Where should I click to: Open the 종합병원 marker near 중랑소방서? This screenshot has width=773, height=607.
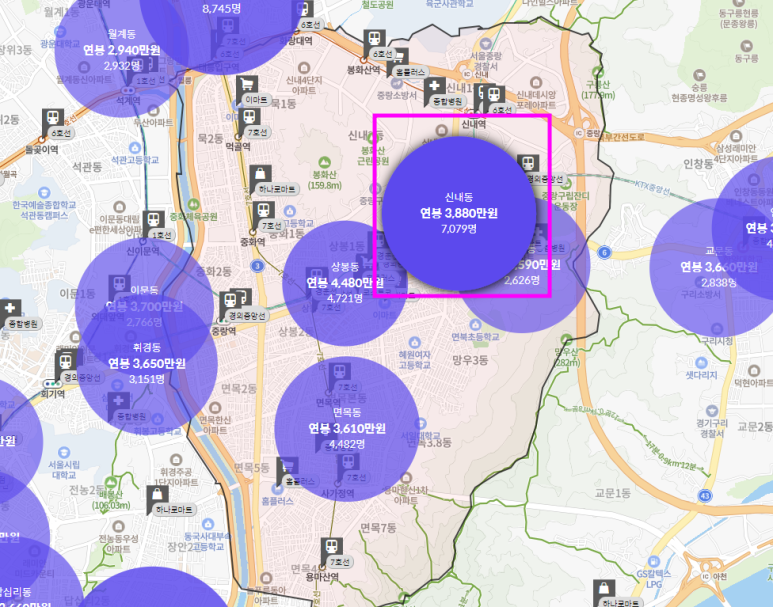[435, 87]
